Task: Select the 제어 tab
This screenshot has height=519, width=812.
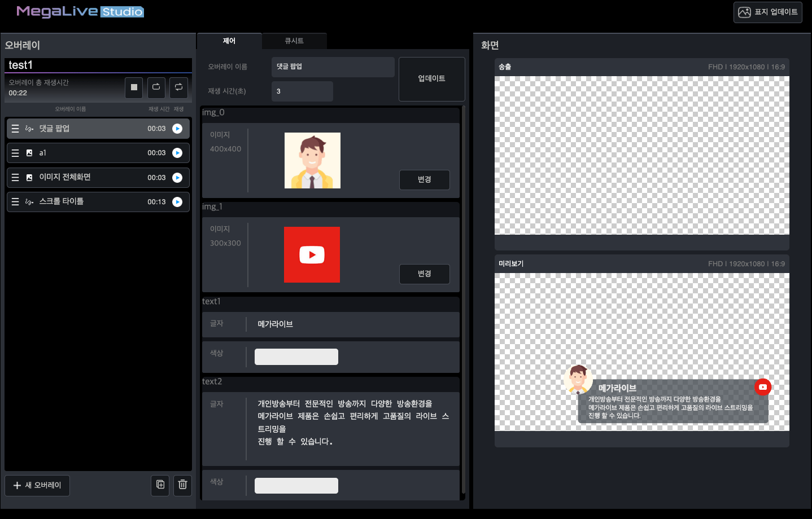Action: tap(229, 41)
